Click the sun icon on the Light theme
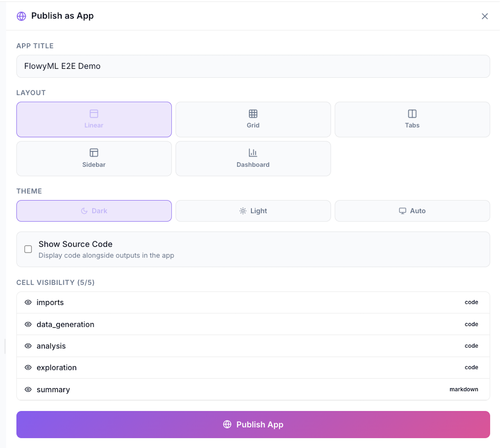 243,211
